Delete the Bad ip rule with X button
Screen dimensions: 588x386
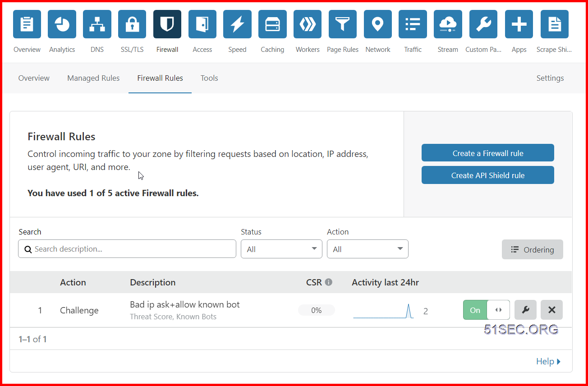point(551,310)
